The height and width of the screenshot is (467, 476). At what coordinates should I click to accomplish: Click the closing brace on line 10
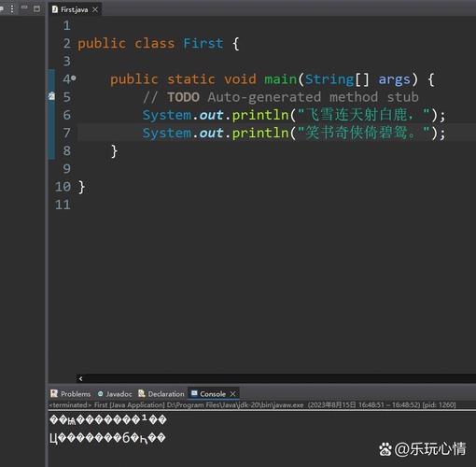coord(81,187)
